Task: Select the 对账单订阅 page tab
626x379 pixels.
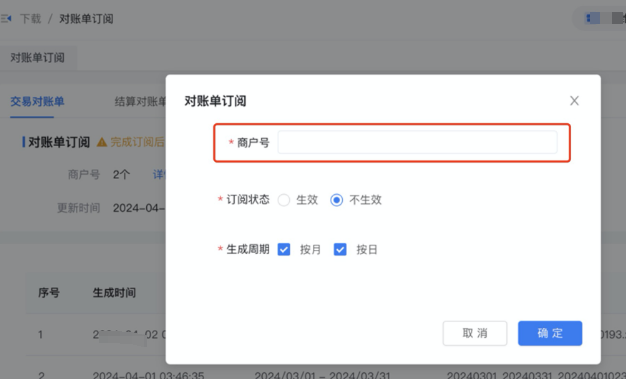Action: [x=38, y=58]
